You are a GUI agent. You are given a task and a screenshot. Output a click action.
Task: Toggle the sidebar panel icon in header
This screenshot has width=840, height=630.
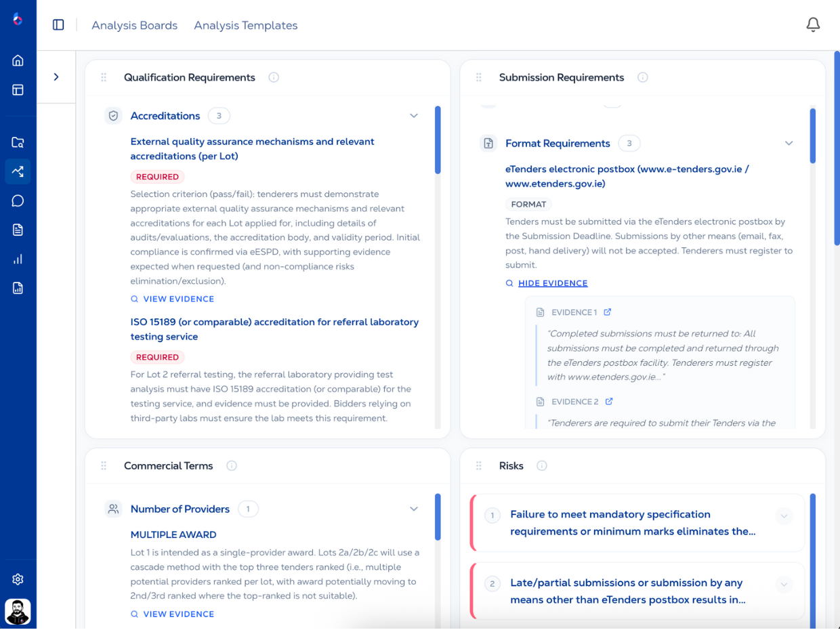pos(58,25)
